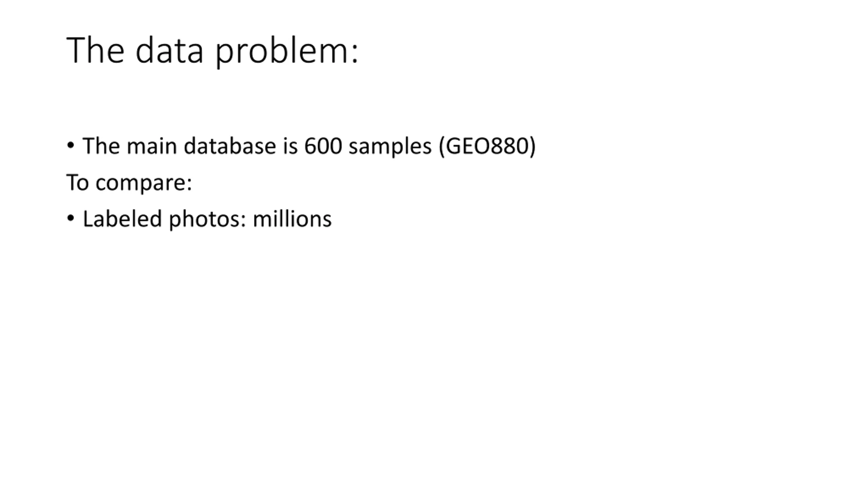Click the number '600' in the bullet
Screen dimensions: 868x488
pos(323,146)
